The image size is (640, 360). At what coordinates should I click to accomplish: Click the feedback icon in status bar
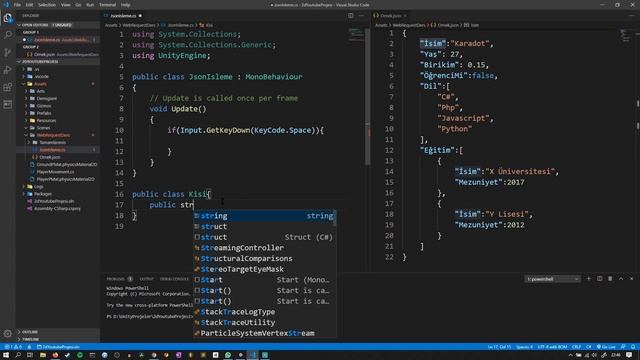(x=623, y=347)
